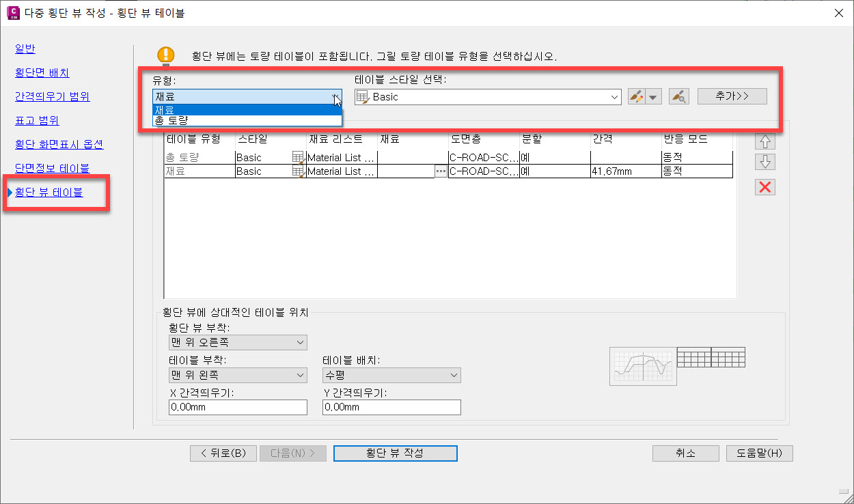Open the 횡단면 배치 page
The width and height of the screenshot is (854, 504).
pyautogui.click(x=42, y=72)
